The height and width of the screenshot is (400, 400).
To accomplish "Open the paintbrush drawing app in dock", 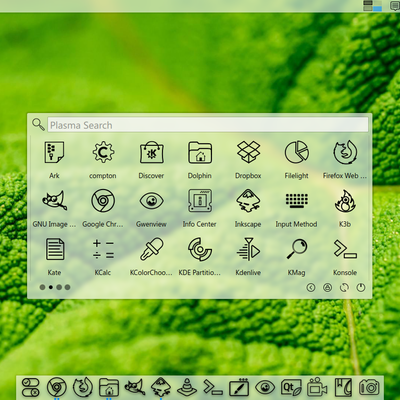I will point(239,387).
